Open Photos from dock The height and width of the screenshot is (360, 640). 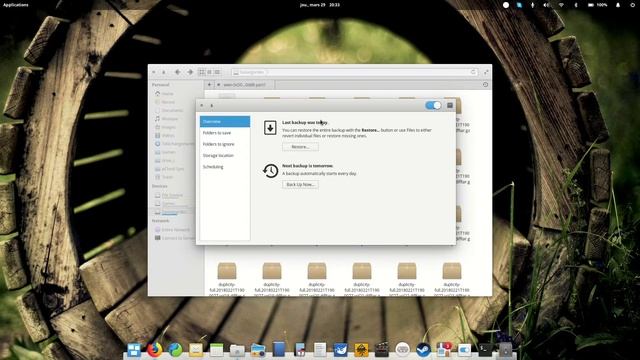(x=258, y=350)
